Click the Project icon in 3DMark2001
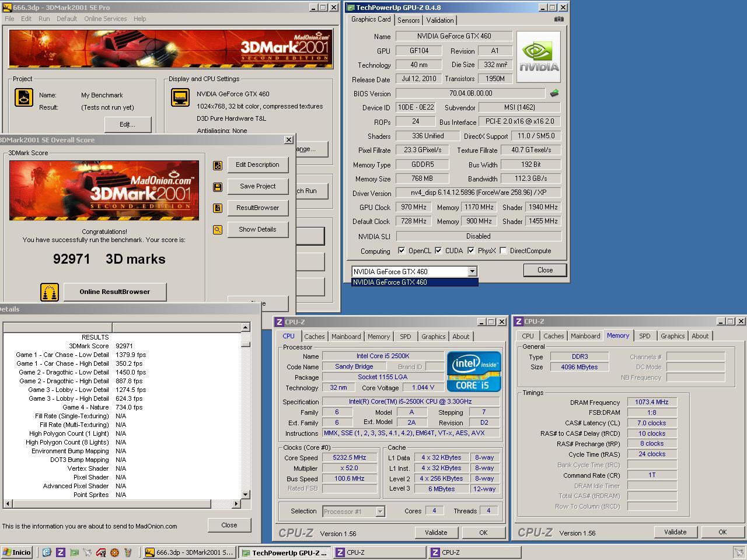Viewport: 747px width, 560px height. [x=24, y=97]
